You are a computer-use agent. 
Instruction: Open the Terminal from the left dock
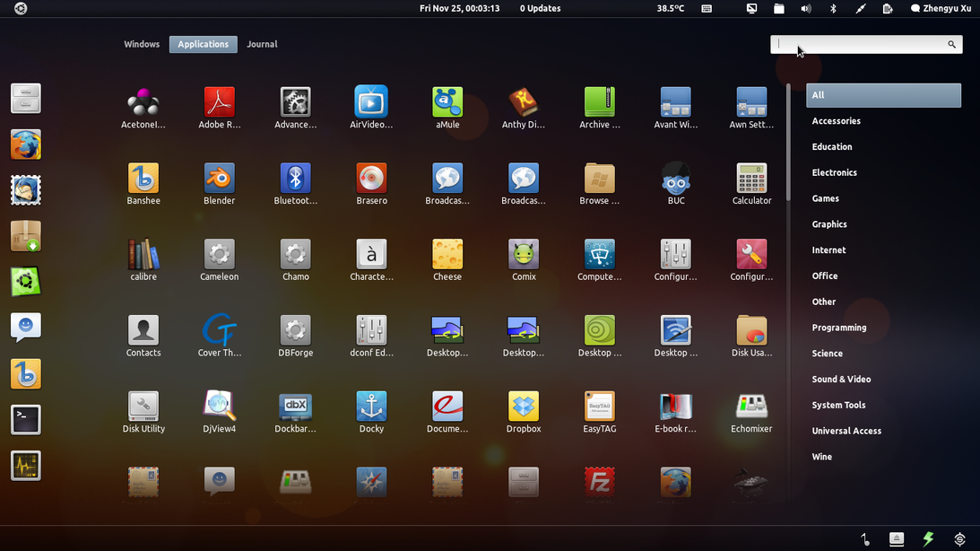26,419
